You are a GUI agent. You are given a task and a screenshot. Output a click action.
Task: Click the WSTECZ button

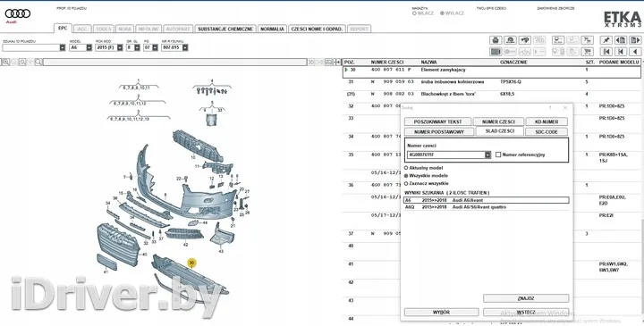click(x=526, y=312)
